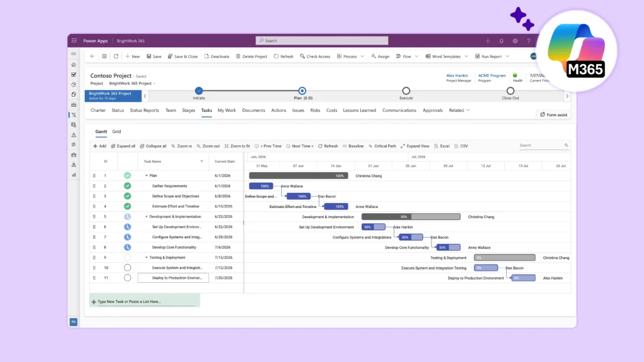
Task: Click Type New Task input row
Action: (145, 301)
